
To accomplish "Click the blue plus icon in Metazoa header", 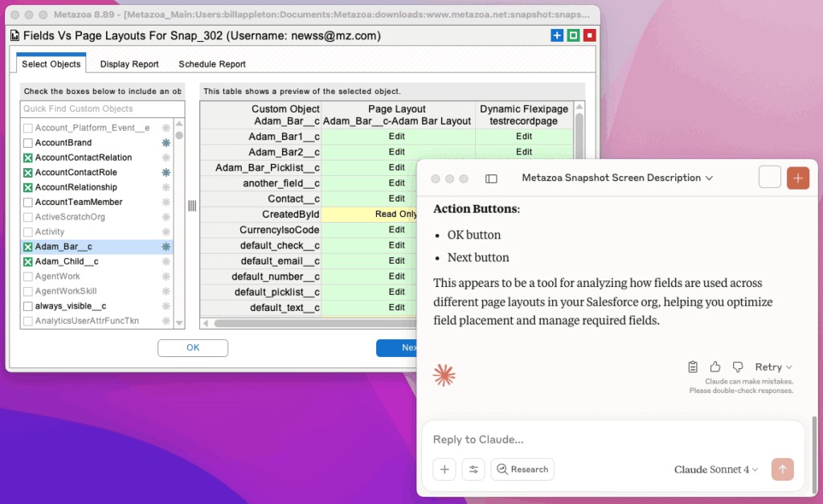I will point(557,35).
